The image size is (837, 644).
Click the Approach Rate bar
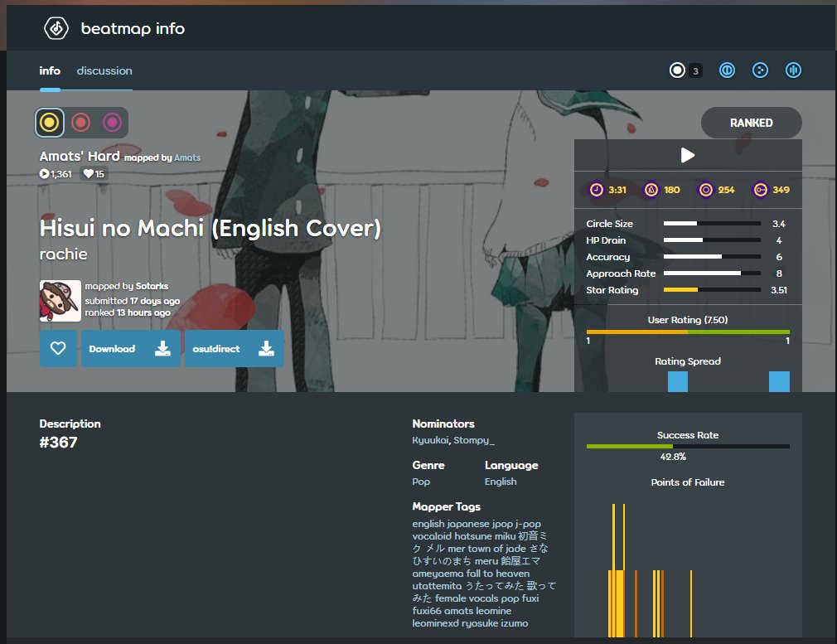coord(712,274)
